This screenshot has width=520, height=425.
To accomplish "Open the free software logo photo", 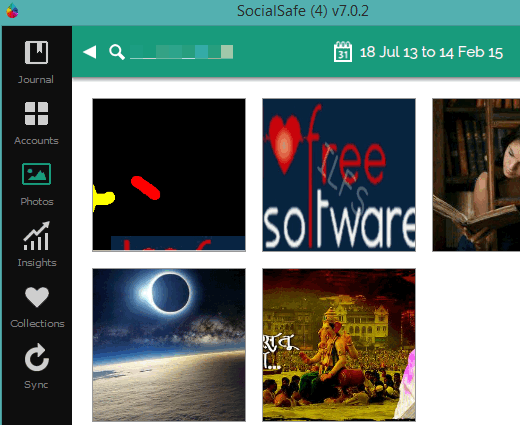I will point(339,175).
